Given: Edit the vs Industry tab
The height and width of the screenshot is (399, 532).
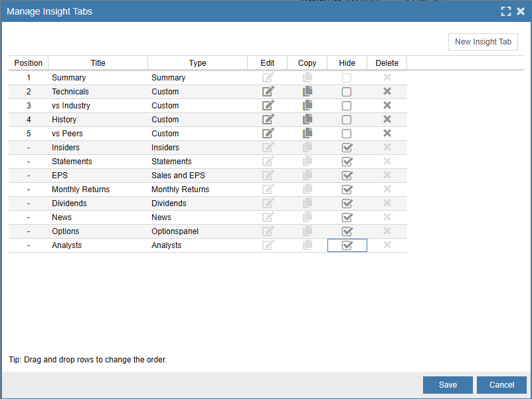Looking at the screenshot, I should click(268, 106).
